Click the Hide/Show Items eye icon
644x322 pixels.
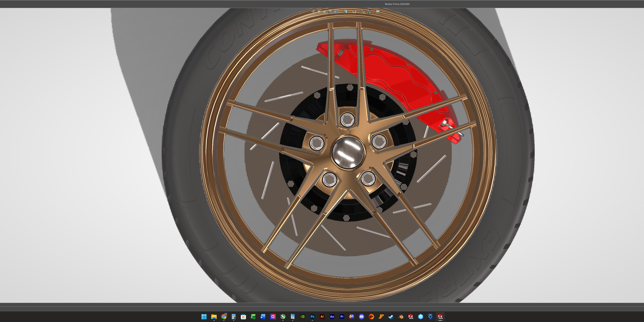(x=354, y=12)
